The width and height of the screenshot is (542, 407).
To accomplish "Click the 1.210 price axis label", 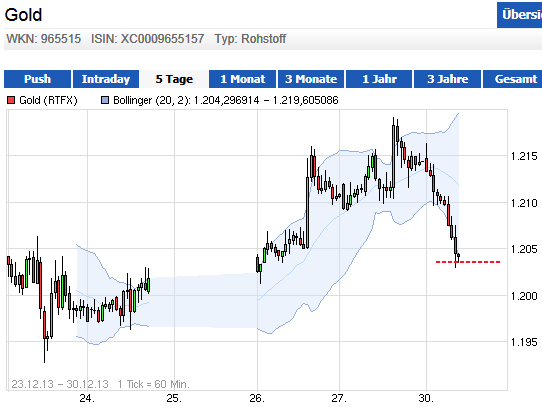I will coord(524,203).
